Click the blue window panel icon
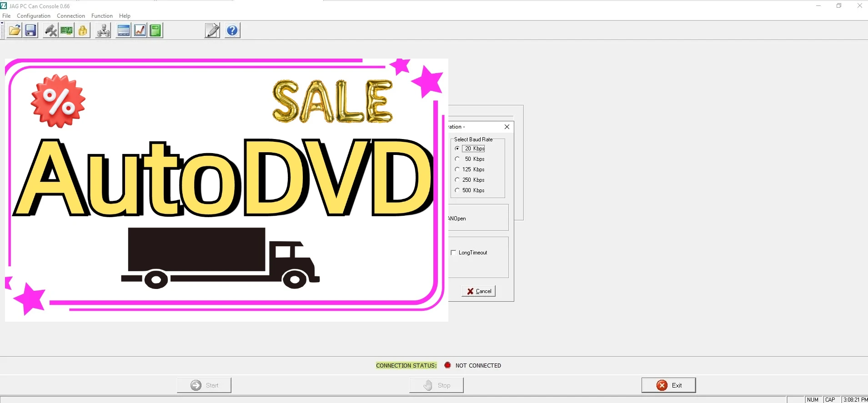 [124, 30]
